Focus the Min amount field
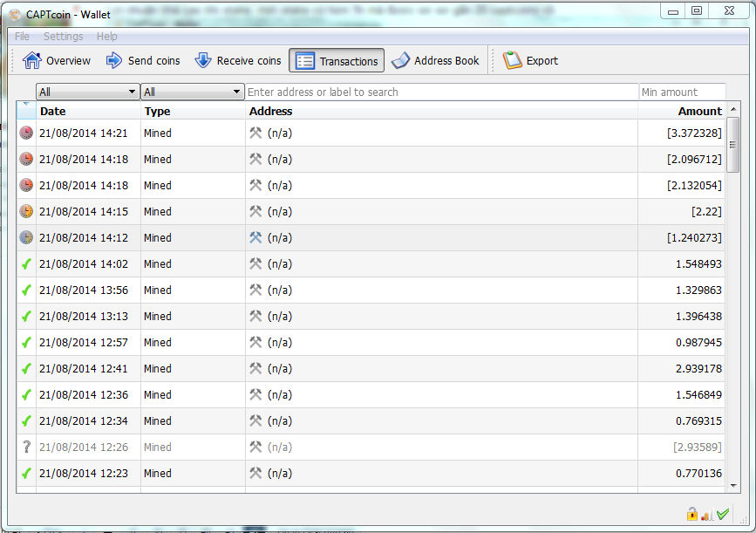756x533 pixels. click(682, 92)
